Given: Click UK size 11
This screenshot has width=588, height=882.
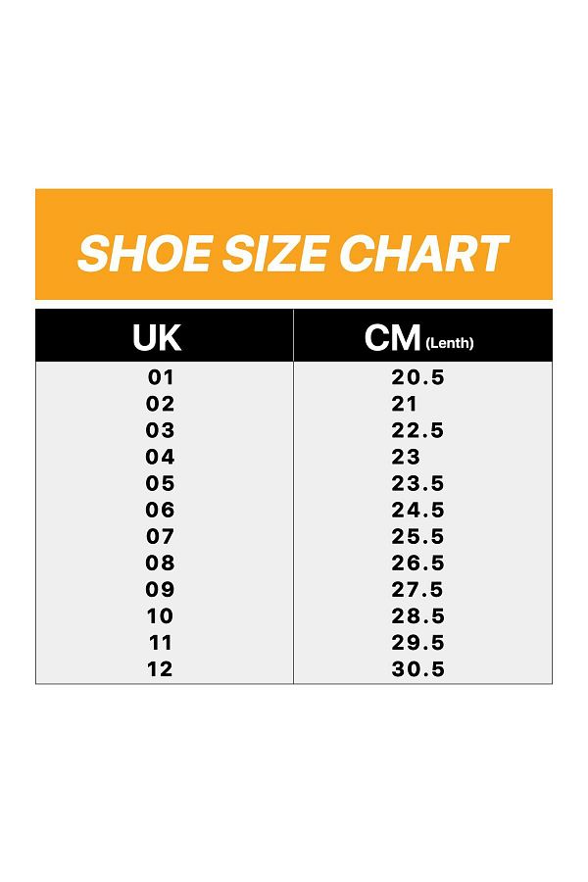Looking at the screenshot, I should (161, 642).
